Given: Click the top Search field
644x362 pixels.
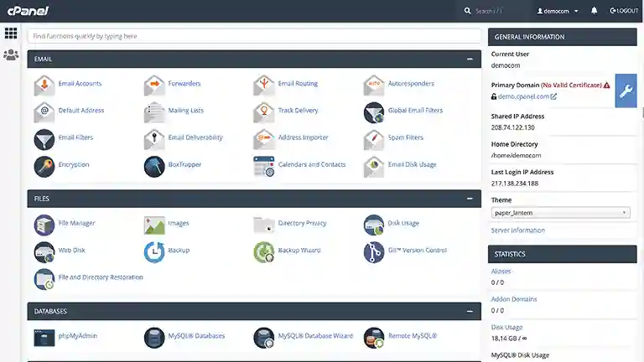Looking at the screenshot, I should (x=496, y=11).
